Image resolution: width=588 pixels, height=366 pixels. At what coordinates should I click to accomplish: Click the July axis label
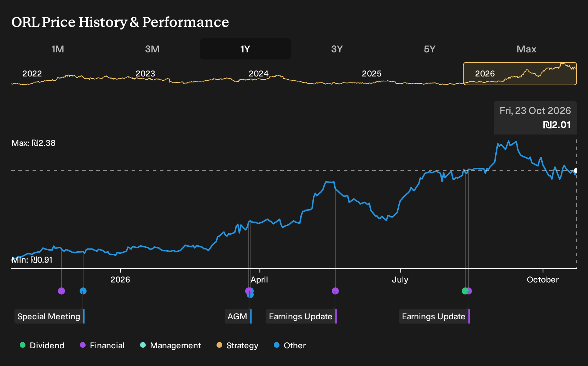(x=400, y=280)
